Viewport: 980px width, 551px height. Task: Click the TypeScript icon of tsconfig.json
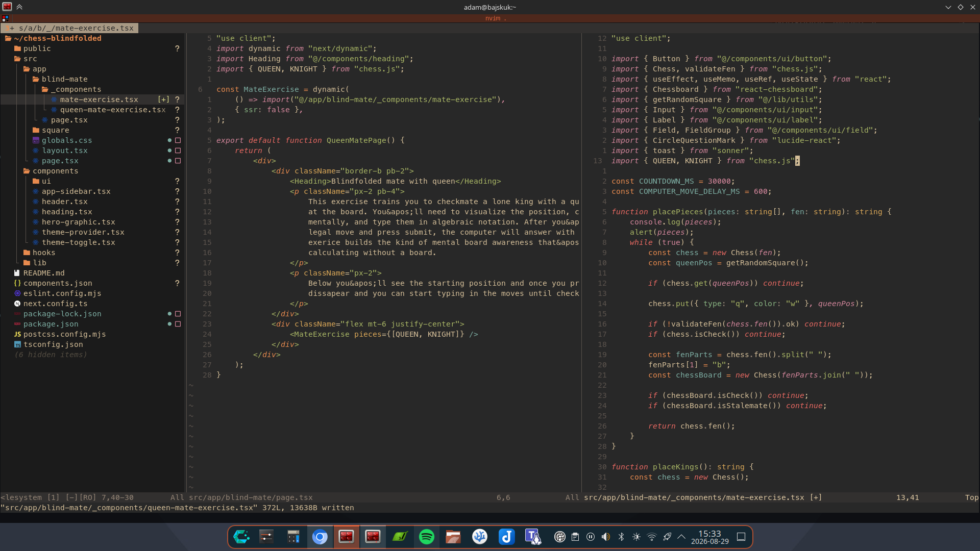(x=17, y=344)
